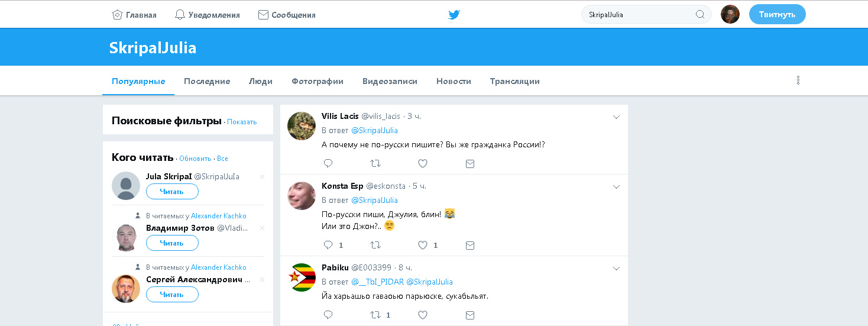Open the Фотографии tab
The image size is (868, 326).
point(318,81)
